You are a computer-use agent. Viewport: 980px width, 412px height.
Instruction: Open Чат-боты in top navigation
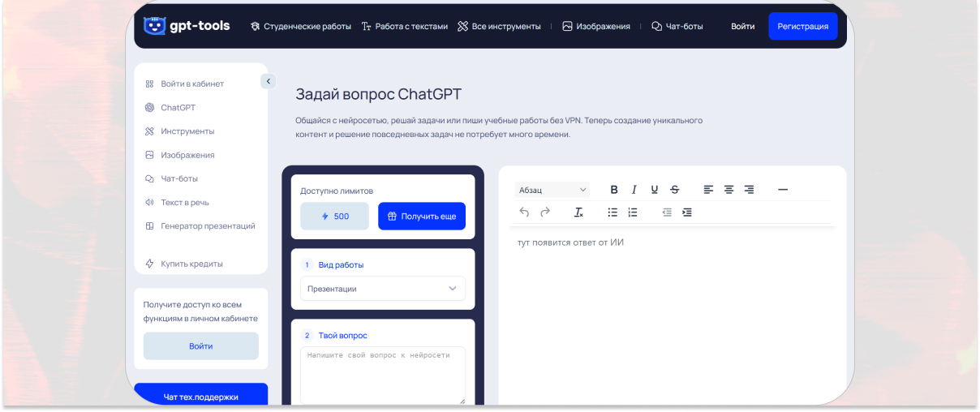(677, 26)
